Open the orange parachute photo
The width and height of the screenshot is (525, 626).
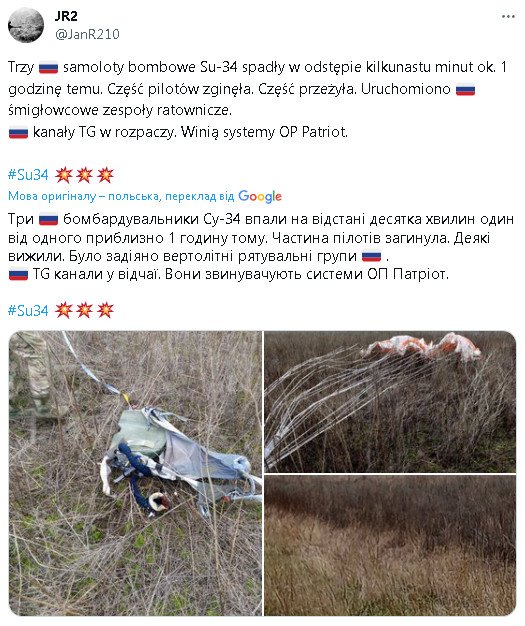pos(390,402)
